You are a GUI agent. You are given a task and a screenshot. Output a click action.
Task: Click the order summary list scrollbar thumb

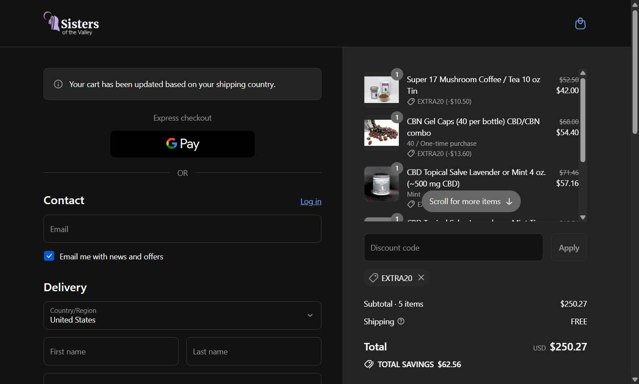click(583, 120)
